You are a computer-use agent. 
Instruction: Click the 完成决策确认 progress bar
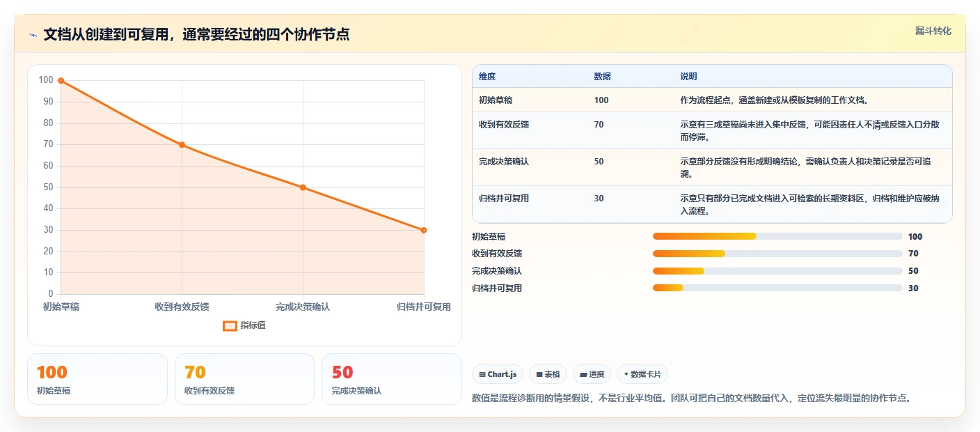click(777, 271)
